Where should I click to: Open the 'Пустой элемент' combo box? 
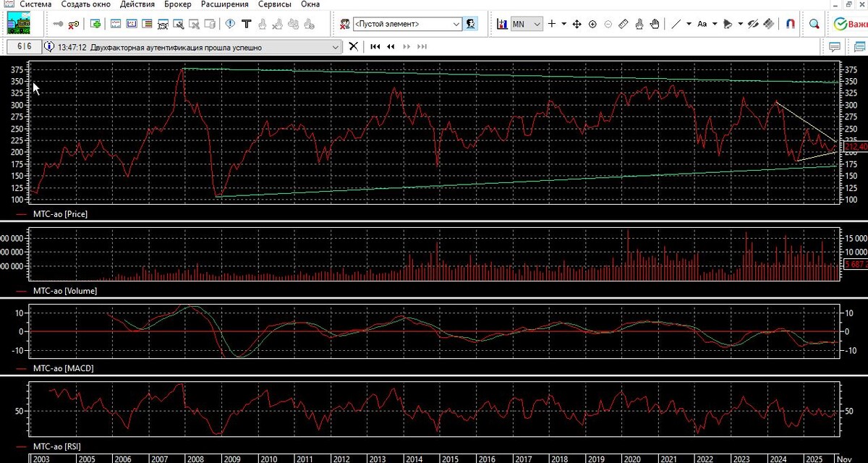(407, 24)
